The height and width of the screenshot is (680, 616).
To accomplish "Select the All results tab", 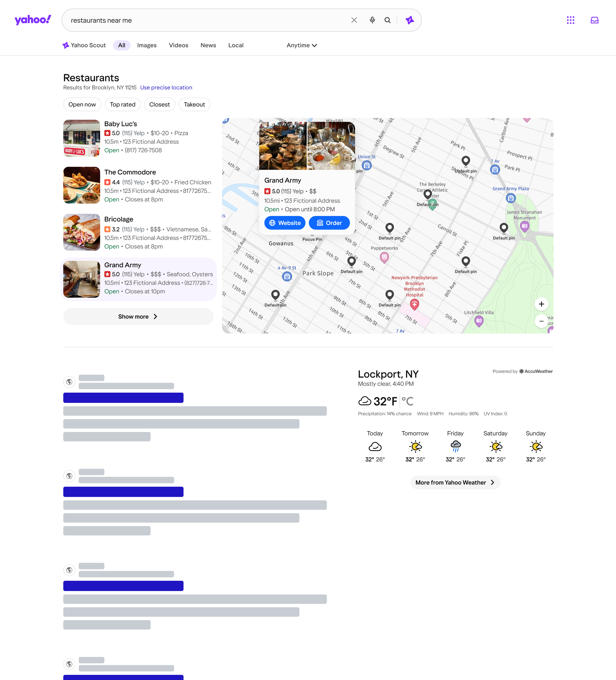I will [121, 45].
